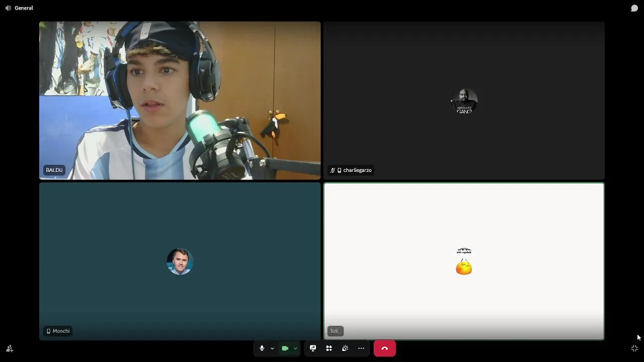Click charliegarzo's mobile device icon
644x362 pixels.
point(339,170)
